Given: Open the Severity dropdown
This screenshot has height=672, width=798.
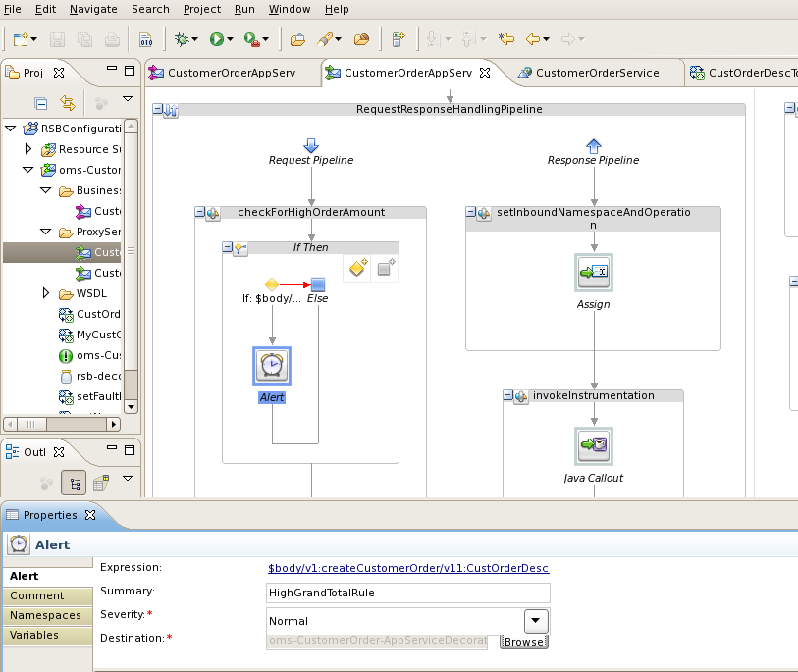Looking at the screenshot, I should click(x=536, y=620).
